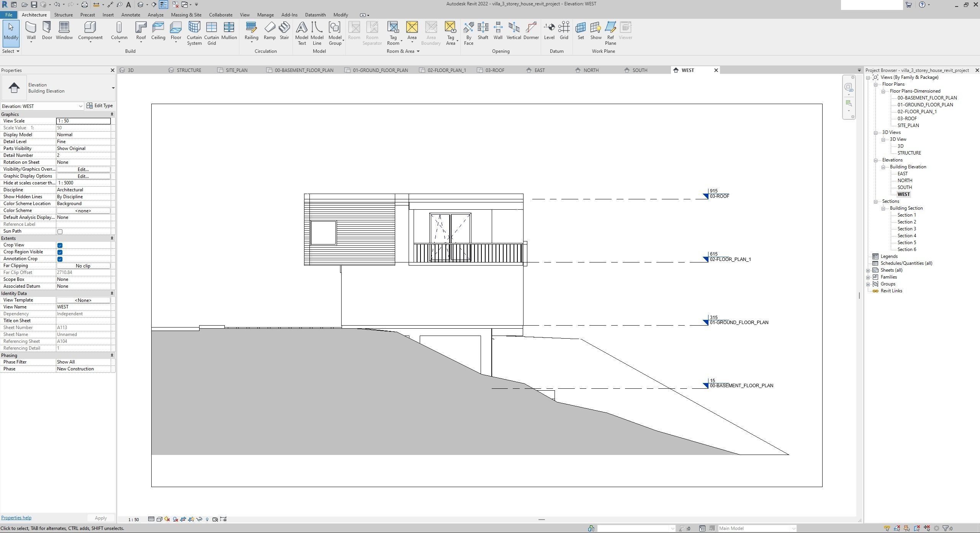Image resolution: width=980 pixels, height=533 pixels.
Task: Expand the Families node in Project Browser
Action: [869, 277]
